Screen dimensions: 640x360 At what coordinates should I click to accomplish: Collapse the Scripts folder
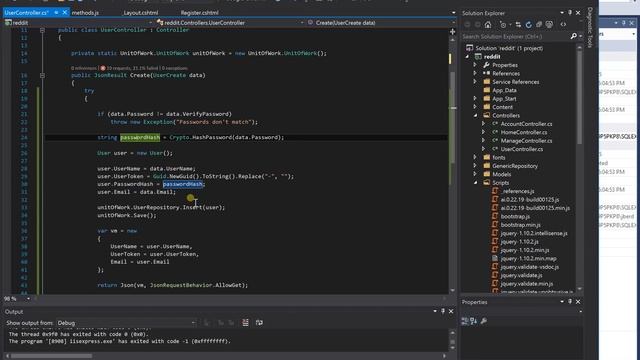tap(476, 182)
